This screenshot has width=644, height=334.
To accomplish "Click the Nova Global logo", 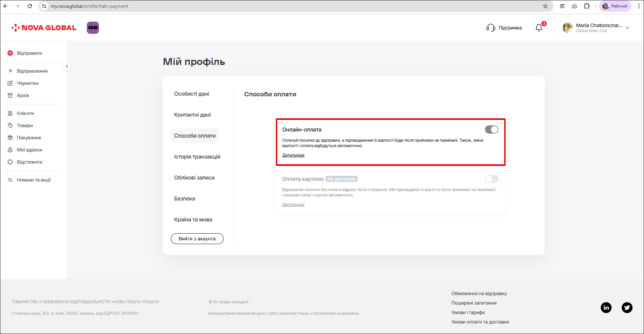I will tap(44, 28).
